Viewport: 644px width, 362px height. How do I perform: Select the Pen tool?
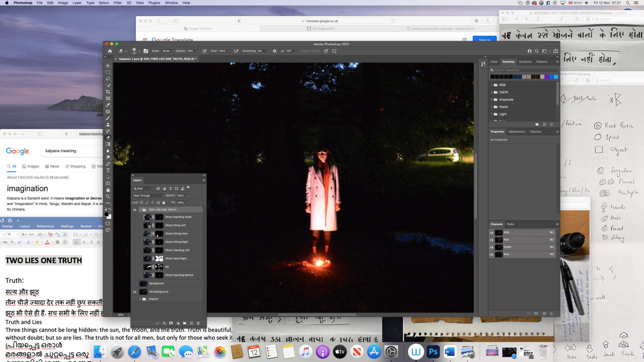pyautogui.click(x=108, y=164)
